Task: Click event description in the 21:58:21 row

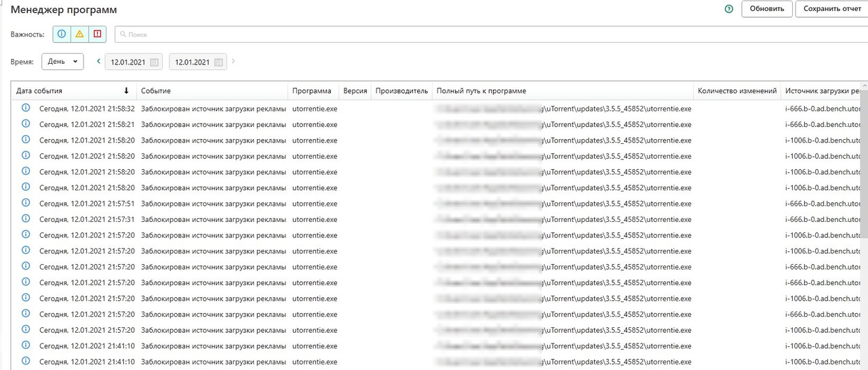Action: tap(214, 124)
